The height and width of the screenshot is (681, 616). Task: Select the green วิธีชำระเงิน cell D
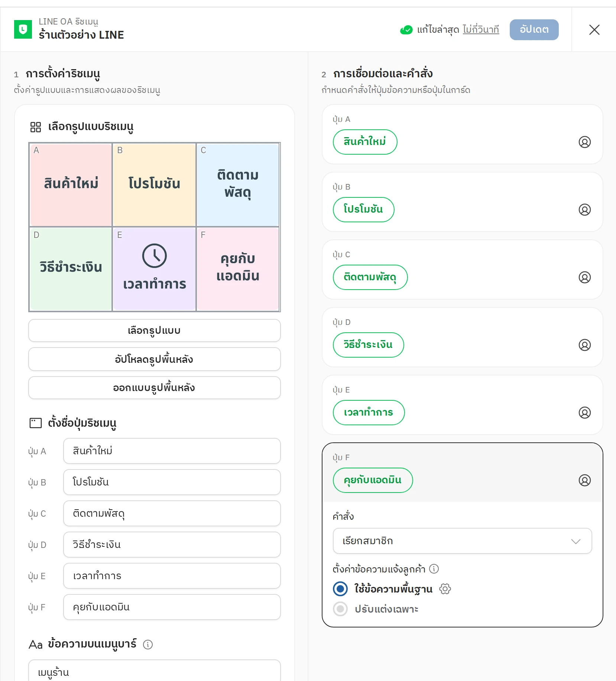tap(71, 269)
